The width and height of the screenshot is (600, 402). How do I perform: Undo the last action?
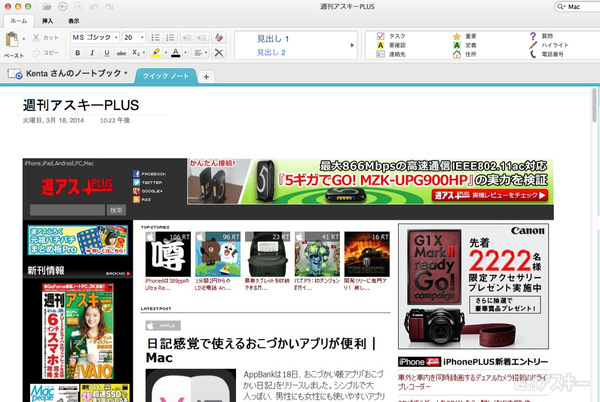tap(93, 7)
